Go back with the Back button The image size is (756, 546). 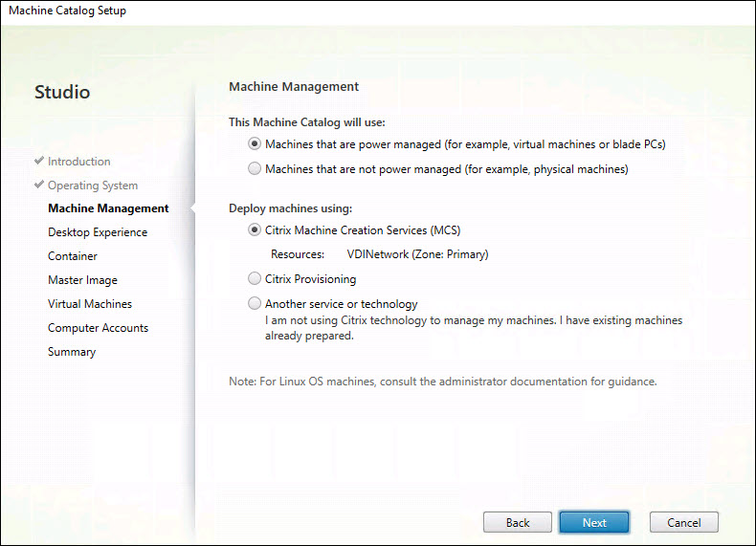518,522
